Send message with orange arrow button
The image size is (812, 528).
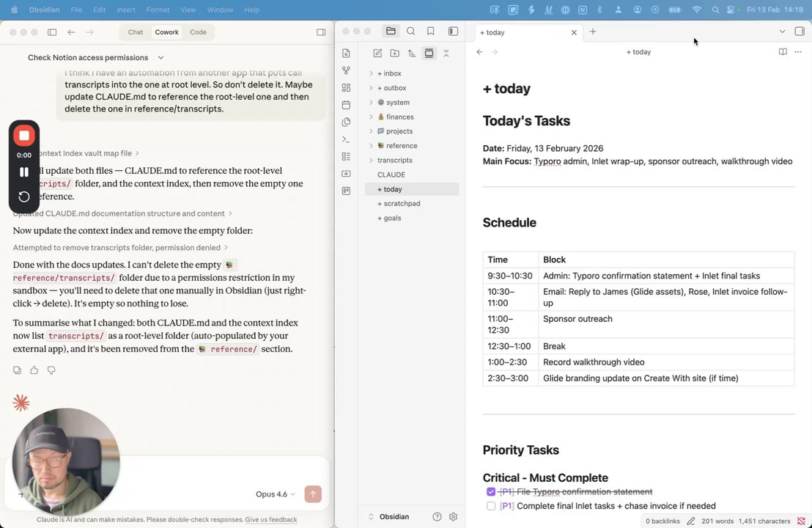[313, 494]
